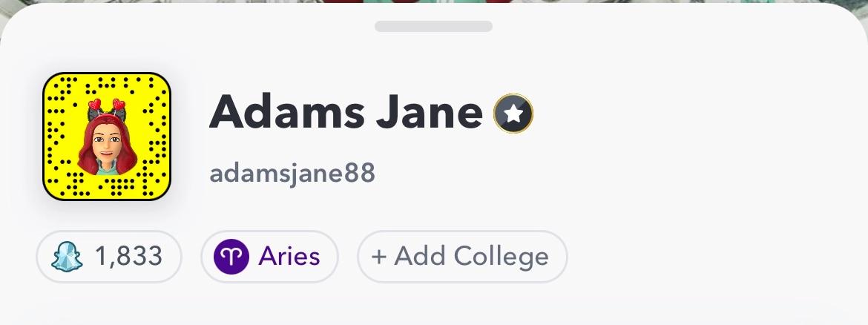Click the ghost Snap Score icon
Screen dimensions: 868x325
67,257
